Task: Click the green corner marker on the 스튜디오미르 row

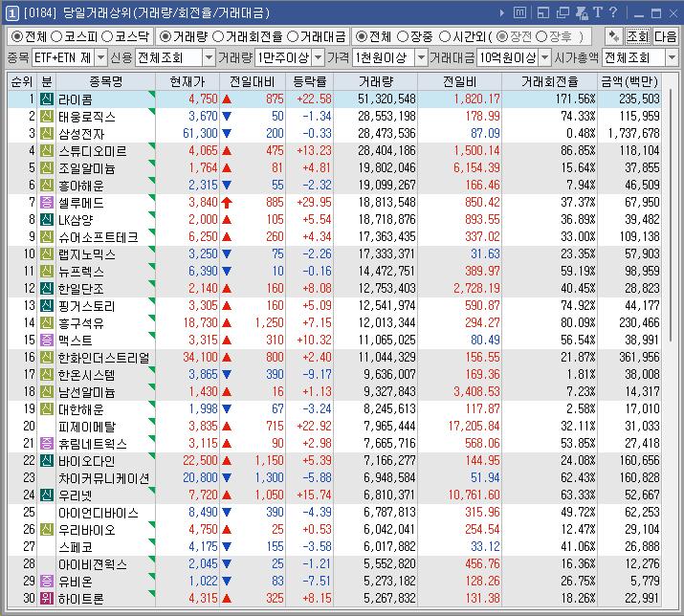Action: tap(152, 145)
